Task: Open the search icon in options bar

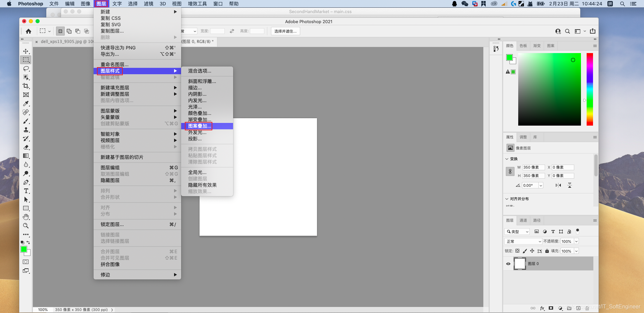Action: [x=568, y=31]
